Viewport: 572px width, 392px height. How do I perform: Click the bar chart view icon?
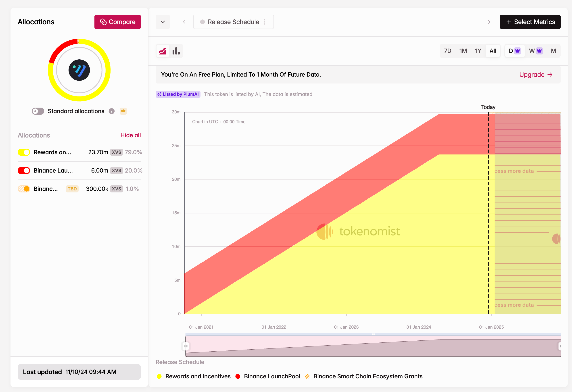click(176, 51)
